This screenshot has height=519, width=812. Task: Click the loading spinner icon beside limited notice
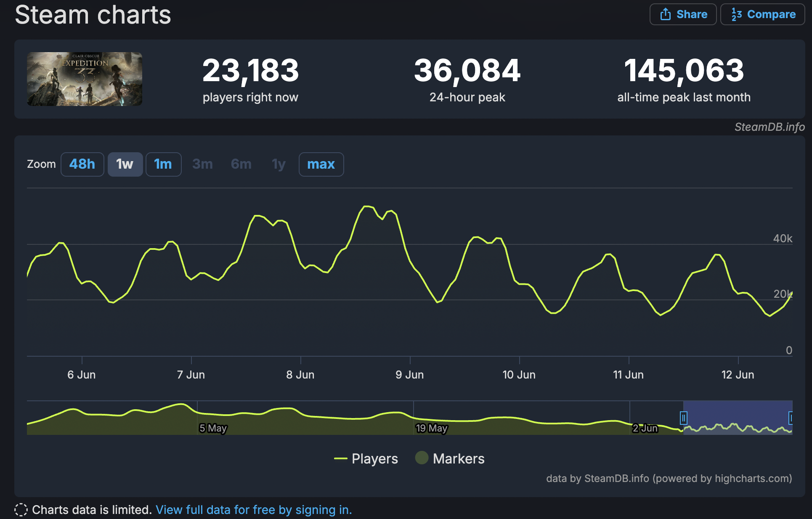(x=21, y=510)
